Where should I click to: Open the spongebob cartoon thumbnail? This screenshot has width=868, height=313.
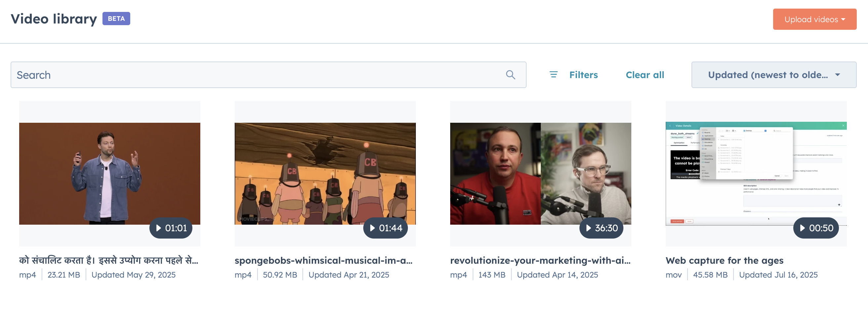click(325, 173)
